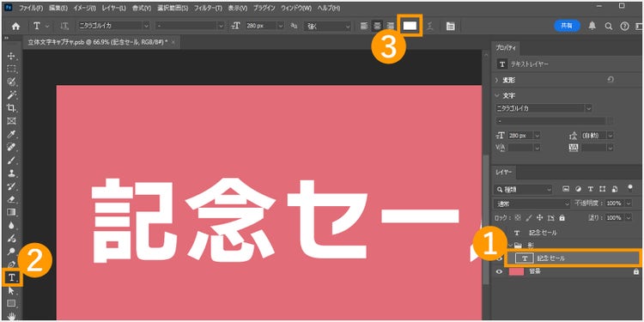The height and width of the screenshot is (322, 644).
Task: Open font size dropdown in options bar
Action: point(281,26)
